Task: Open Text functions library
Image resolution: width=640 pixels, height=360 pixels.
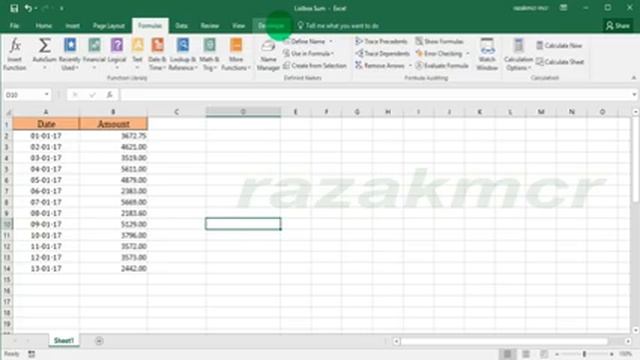Action: click(138, 54)
